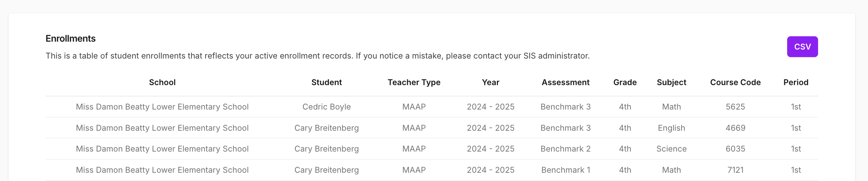Image resolution: width=868 pixels, height=181 pixels.
Task: Click the Benchmark 2 assessment cell
Action: (x=565, y=149)
